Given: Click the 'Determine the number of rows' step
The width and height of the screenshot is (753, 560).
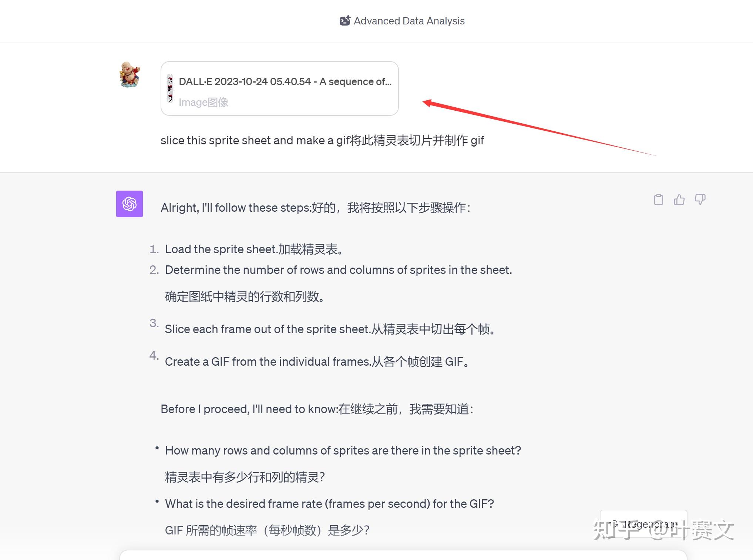Looking at the screenshot, I should pos(338,283).
